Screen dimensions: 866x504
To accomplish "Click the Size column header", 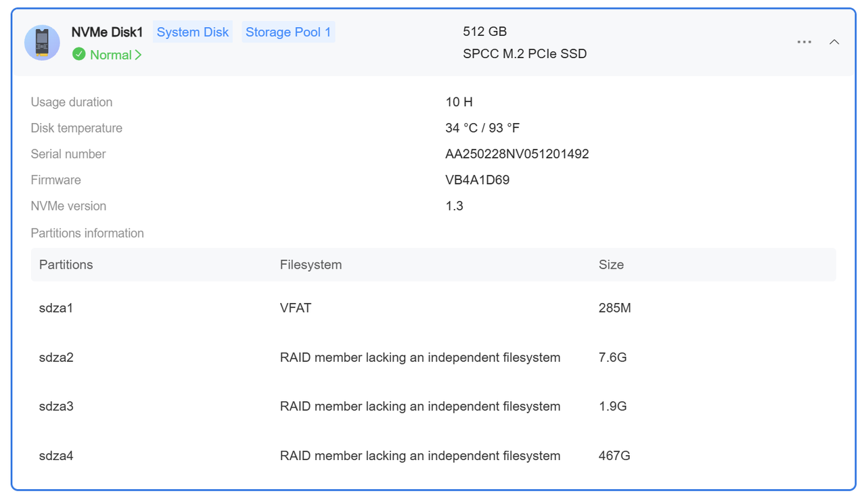I will coord(611,265).
